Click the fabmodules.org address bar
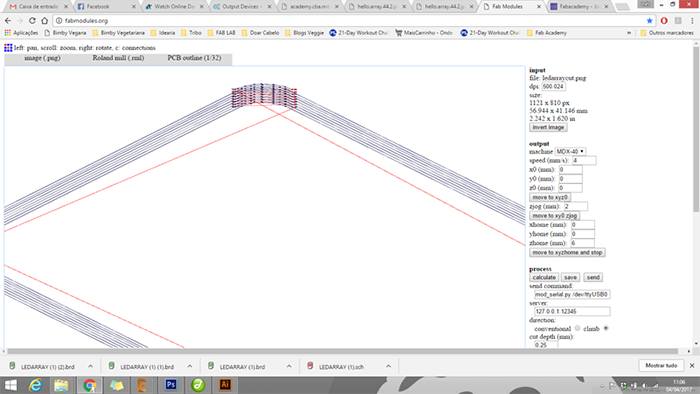 348,21
